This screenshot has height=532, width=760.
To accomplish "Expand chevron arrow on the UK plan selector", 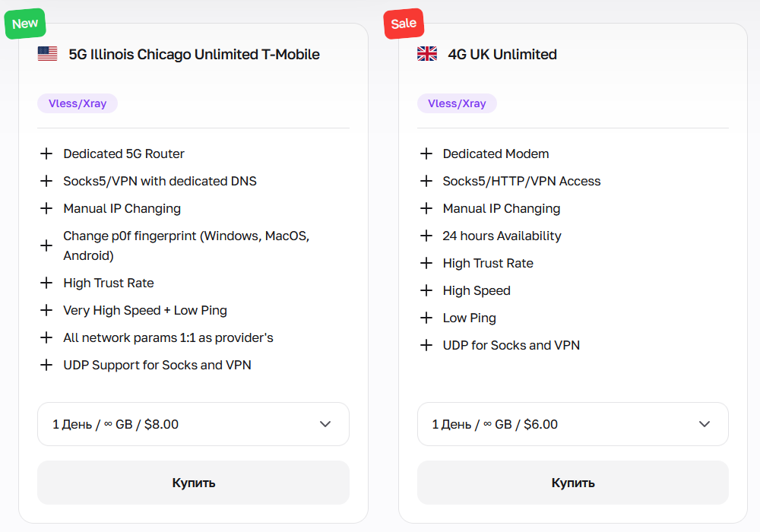I will tap(705, 424).
